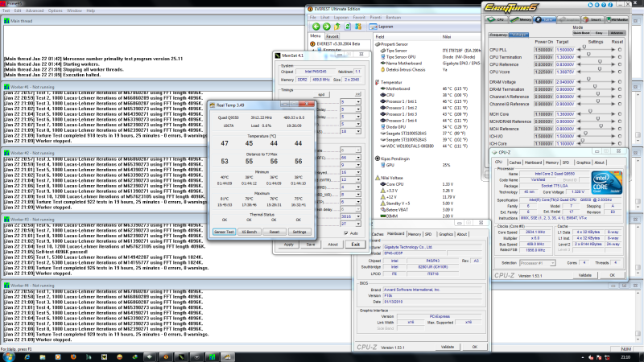Open EasyTune6 Graphics tab
This screenshot has width=644, height=362.
(569, 19)
